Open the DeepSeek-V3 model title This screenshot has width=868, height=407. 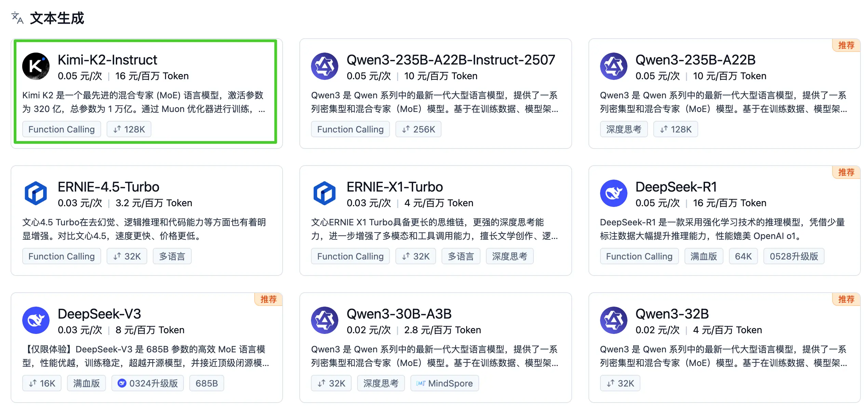point(99,314)
